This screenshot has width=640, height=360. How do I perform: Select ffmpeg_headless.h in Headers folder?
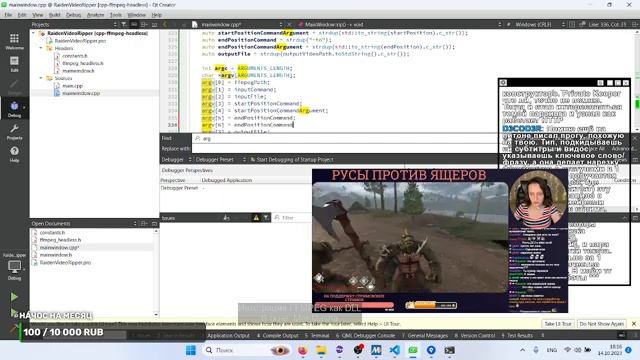coord(83,63)
